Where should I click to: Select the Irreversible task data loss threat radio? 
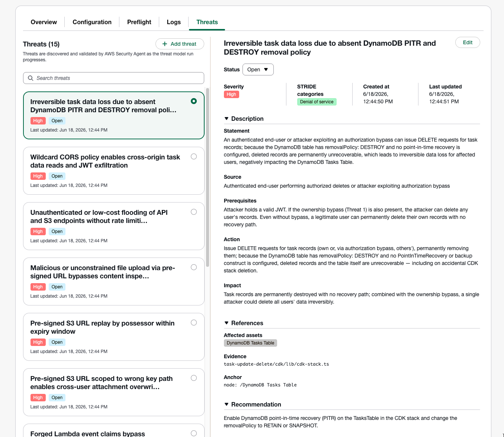194,101
